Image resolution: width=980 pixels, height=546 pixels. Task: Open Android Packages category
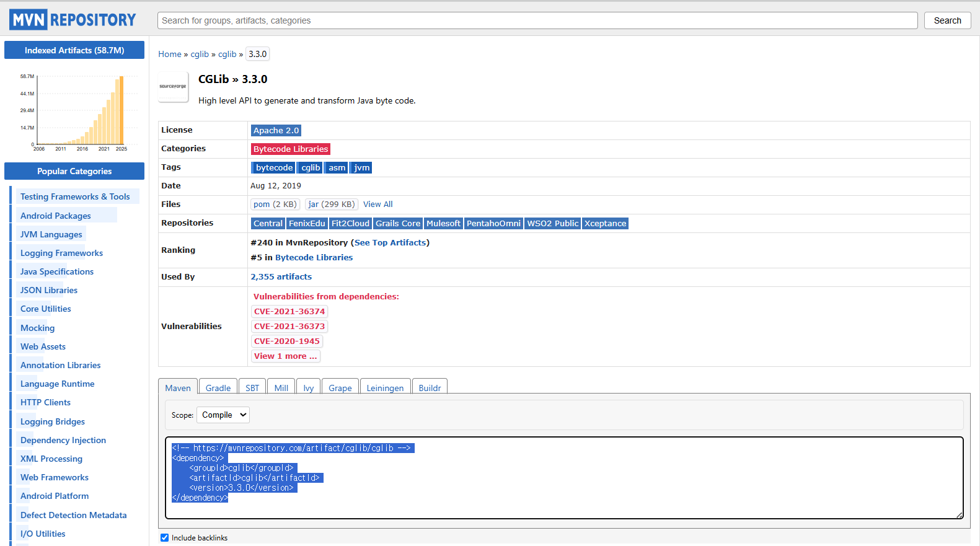click(x=56, y=216)
